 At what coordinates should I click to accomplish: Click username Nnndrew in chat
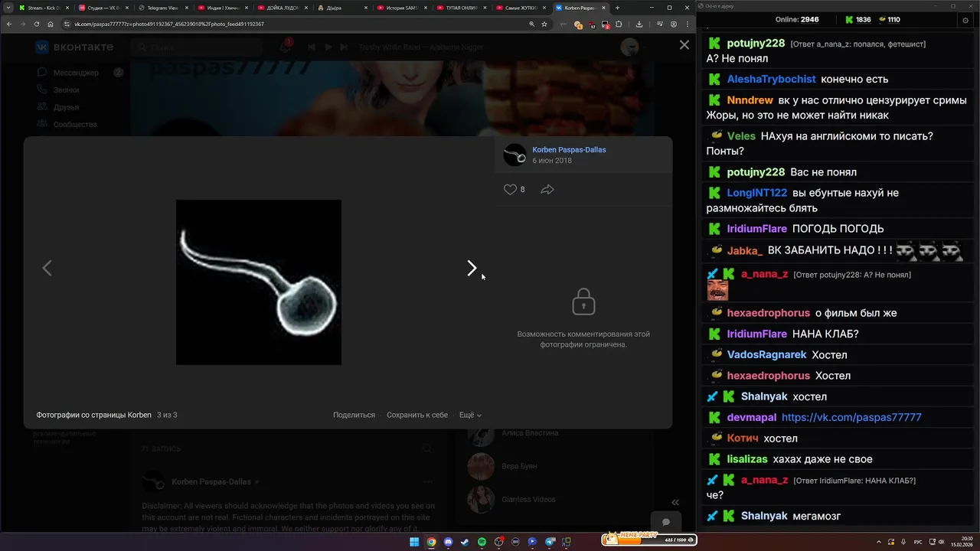[x=750, y=100]
